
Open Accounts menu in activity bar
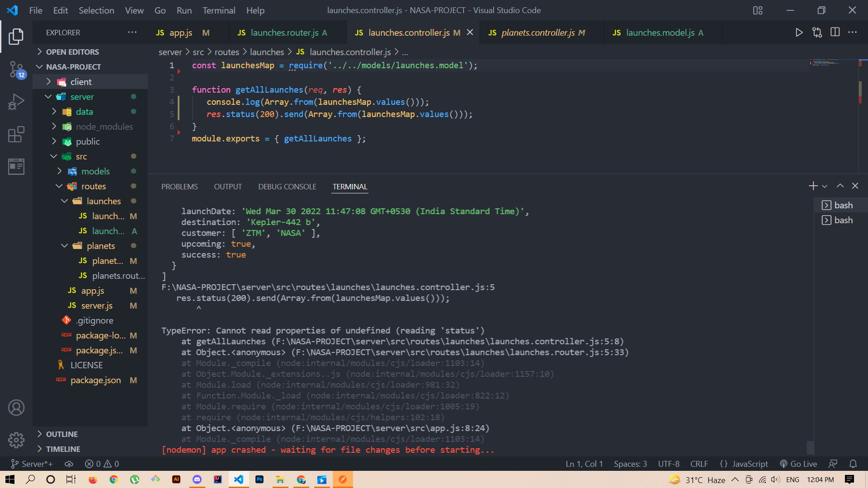coord(16,408)
